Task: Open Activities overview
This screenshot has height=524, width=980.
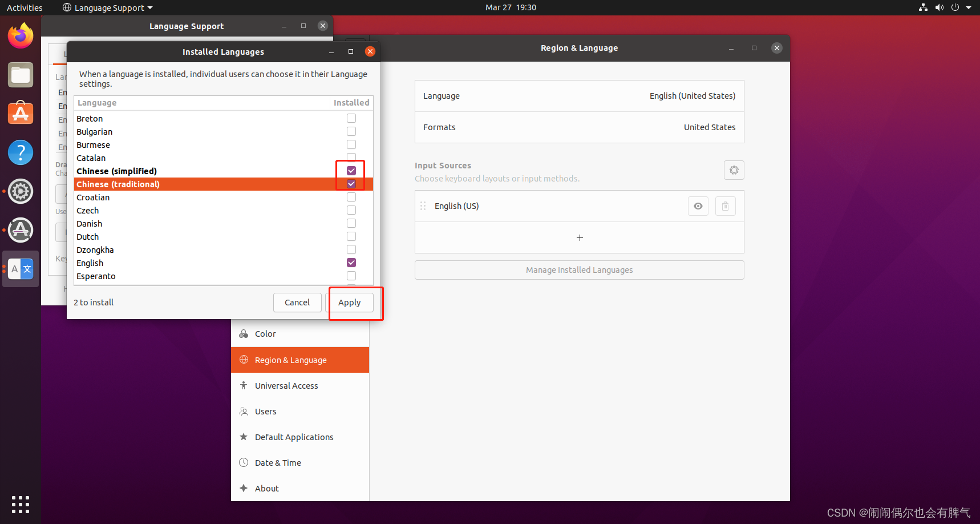Action: coord(25,7)
